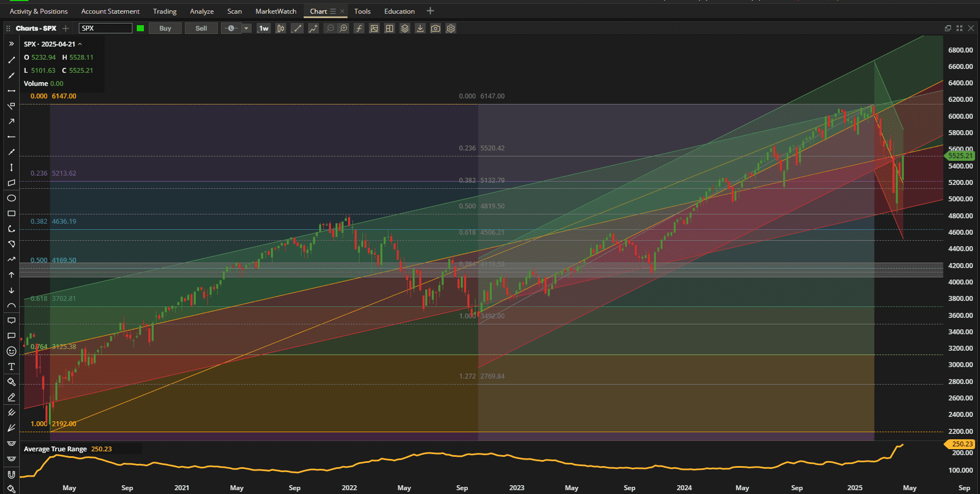Screen dimensions: 980x494
Task: Select the pencil highlighter tool
Action: pyautogui.click(x=11, y=397)
